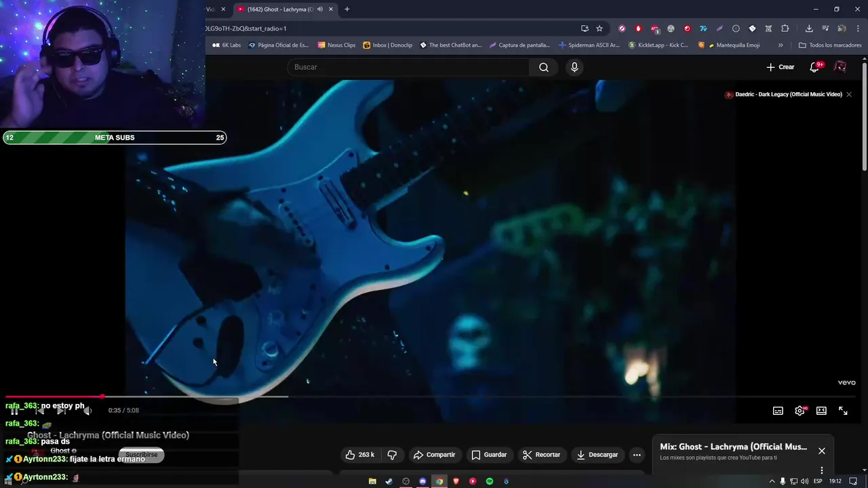The width and height of the screenshot is (868, 488).
Task: Open Brave browser from taskbar
Action: (456, 481)
